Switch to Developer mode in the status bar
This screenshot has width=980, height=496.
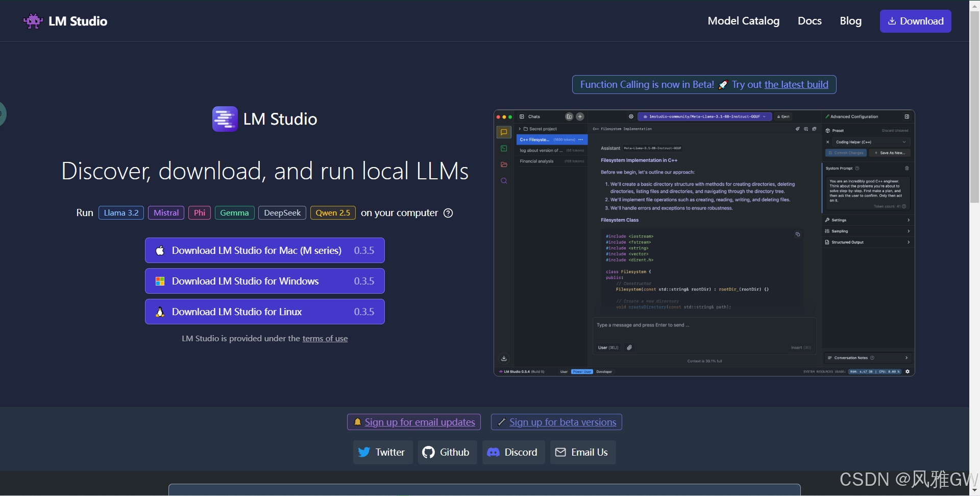(604, 372)
